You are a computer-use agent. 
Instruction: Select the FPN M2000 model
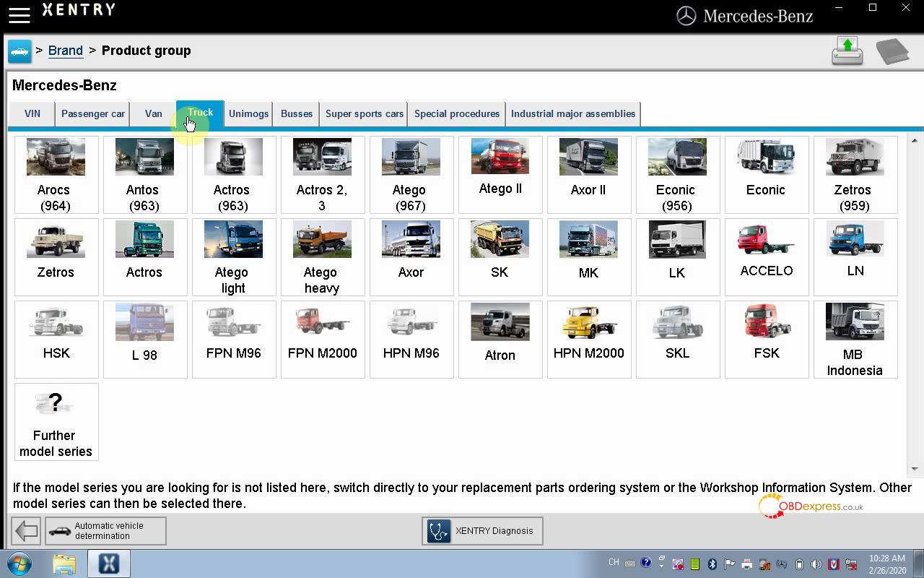click(x=323, y=340)
